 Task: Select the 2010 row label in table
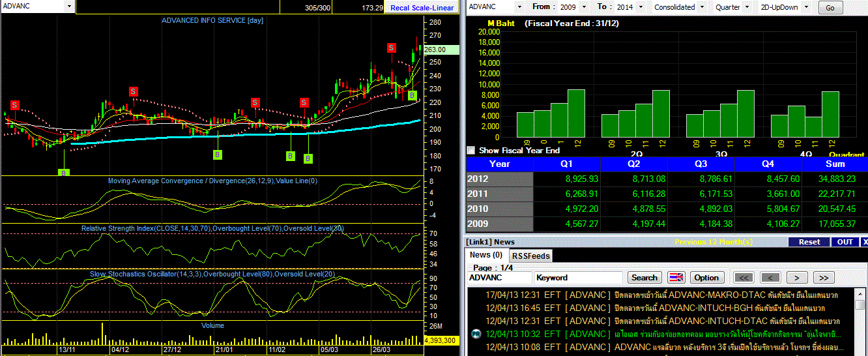coord(500,209)
